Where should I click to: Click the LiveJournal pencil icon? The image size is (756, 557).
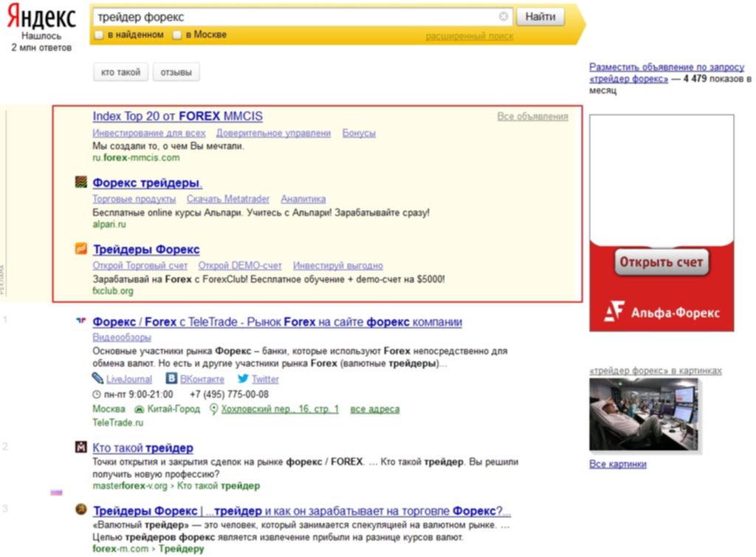[98, 378]
